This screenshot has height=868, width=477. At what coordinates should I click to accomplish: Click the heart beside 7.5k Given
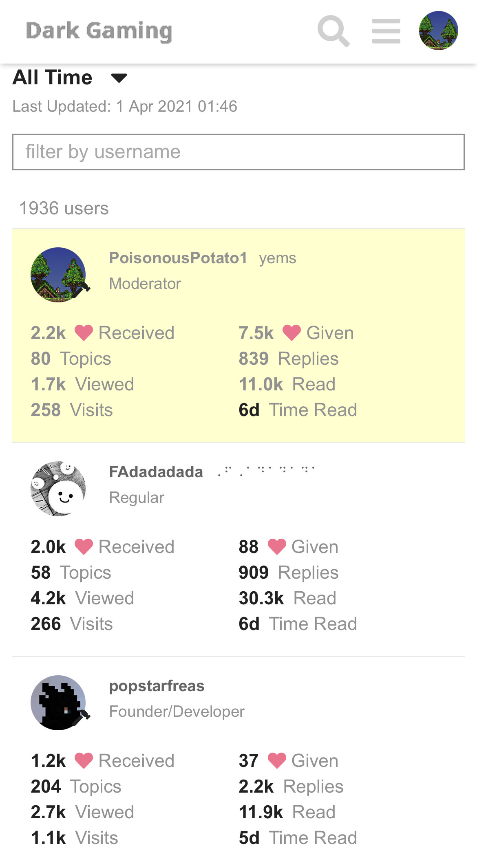(x=292, y=333)
